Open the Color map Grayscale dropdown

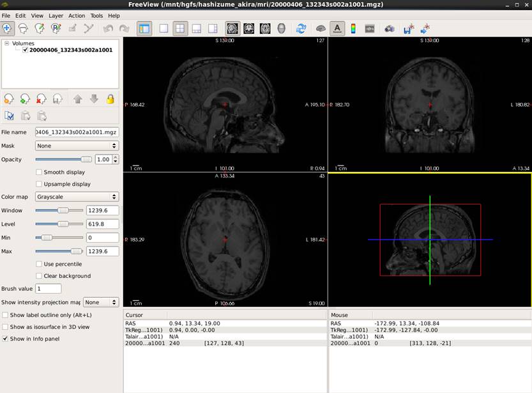click(77, 197)
